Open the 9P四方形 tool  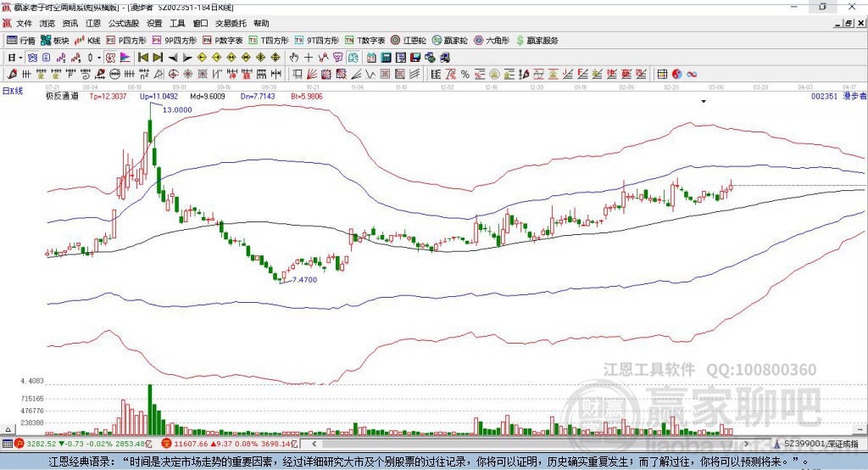[175, 41]
